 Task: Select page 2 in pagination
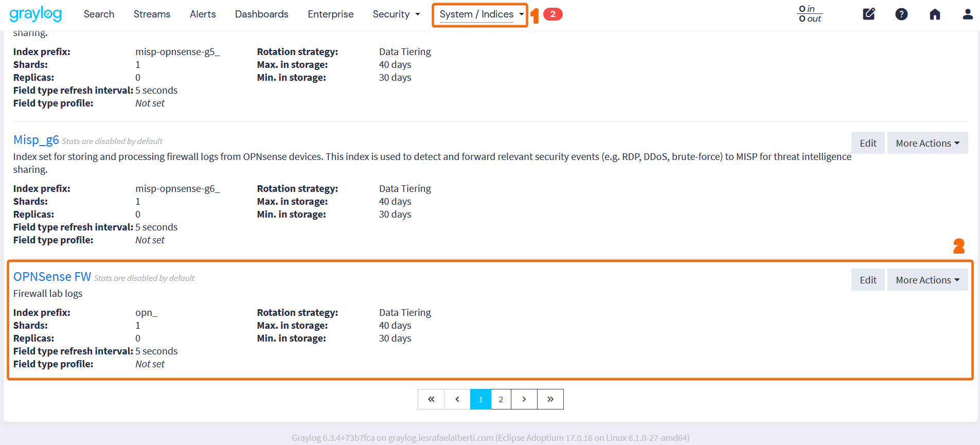[501, 399]
